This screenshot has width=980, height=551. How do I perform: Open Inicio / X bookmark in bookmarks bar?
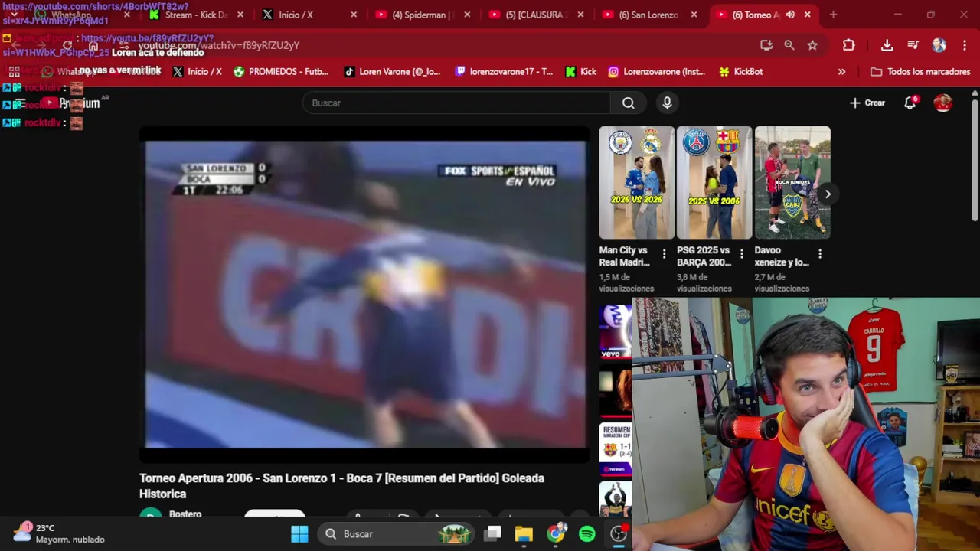point(197,72)
